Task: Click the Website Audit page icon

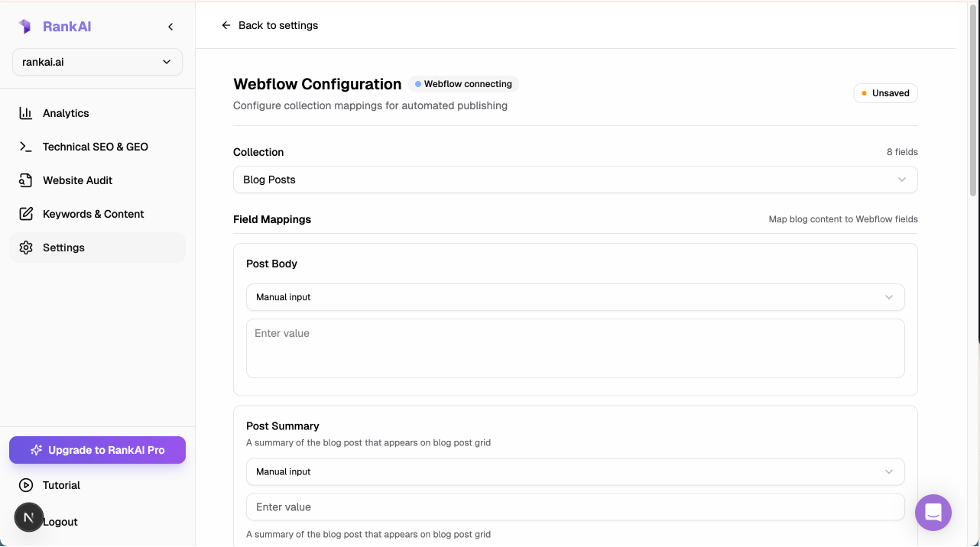Action: (x=25, y=180)
